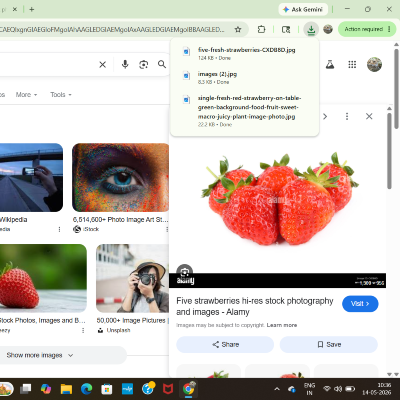This screenshot has width=400, height=400.
Task: Open the Chrome profile avatar in toolbar
Action: coord(328,29)
